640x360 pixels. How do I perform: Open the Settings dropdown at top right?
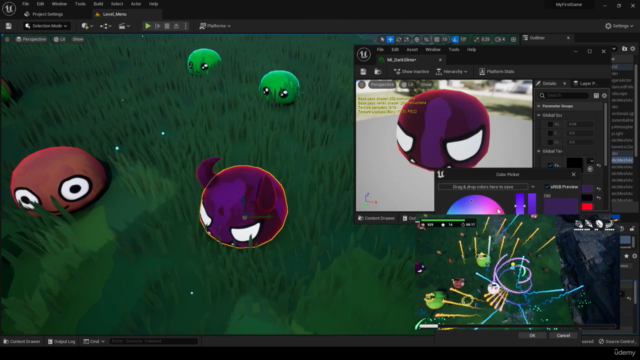[x=619, y=26]
